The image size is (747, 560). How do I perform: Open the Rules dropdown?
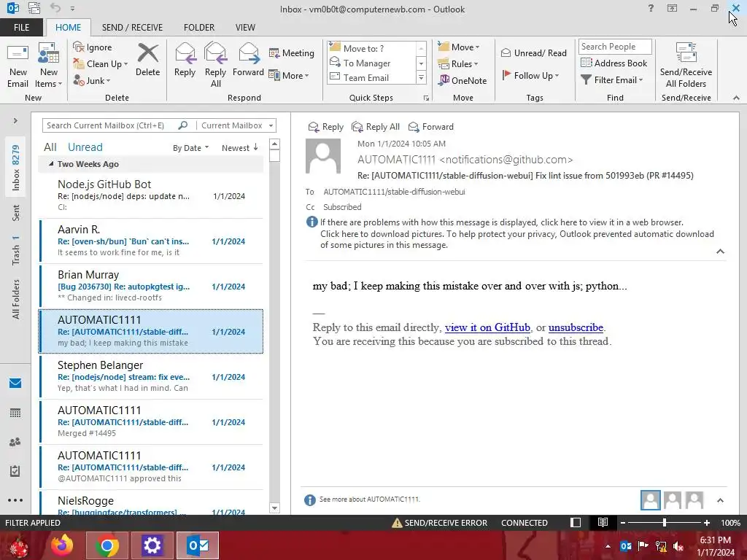point(458,64)
